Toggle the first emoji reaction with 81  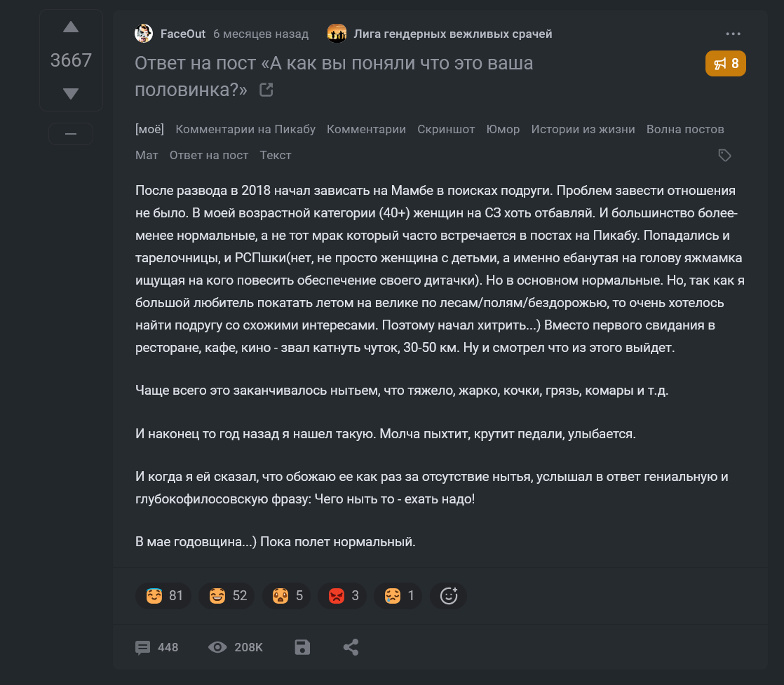pos(163,596)
